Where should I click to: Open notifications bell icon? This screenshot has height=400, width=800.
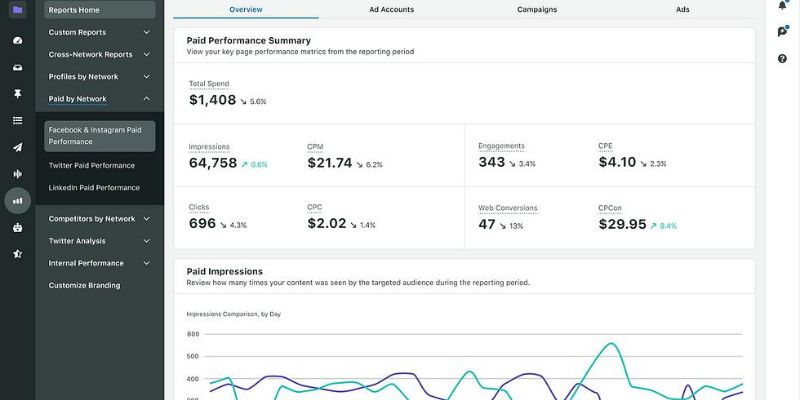coord(783,5)
